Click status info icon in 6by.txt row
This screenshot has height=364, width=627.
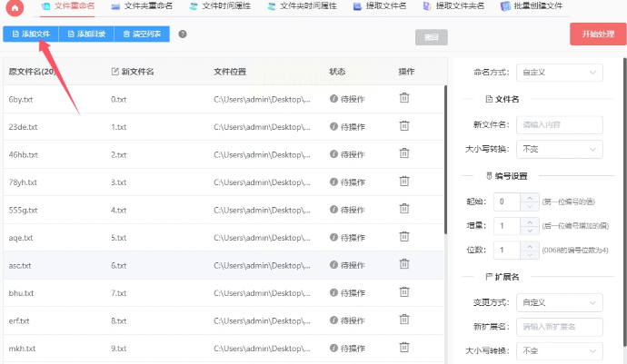[333, 99]
